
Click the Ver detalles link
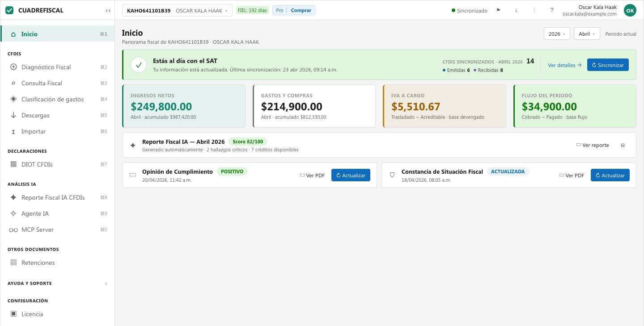coord(565,65)
